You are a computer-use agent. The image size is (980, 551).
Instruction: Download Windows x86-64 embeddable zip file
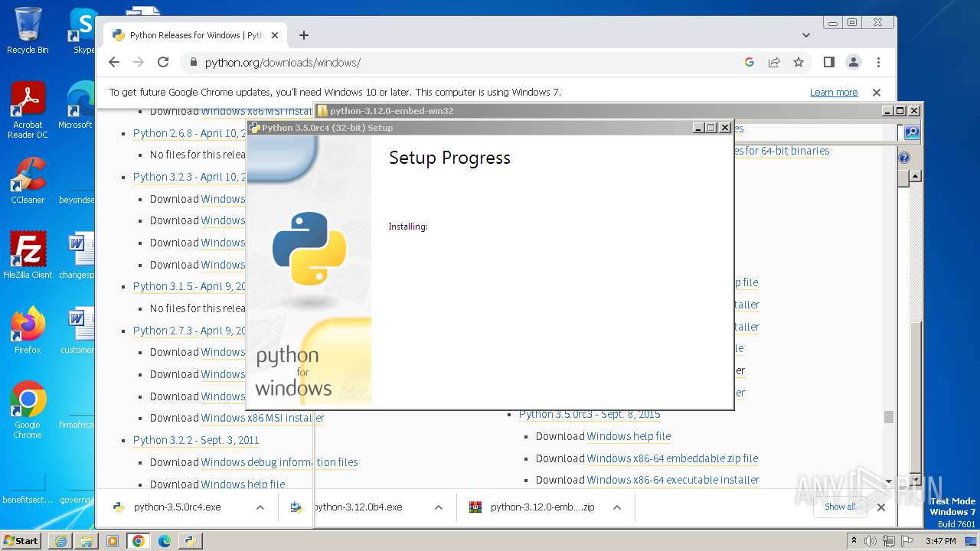pos(672,458)
